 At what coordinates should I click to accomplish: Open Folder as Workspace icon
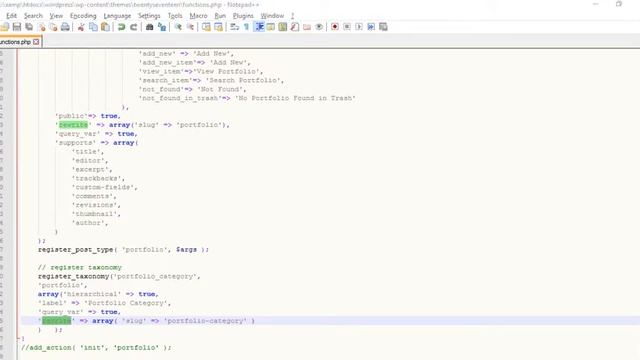pyautogui.click(x=307, y=27)
